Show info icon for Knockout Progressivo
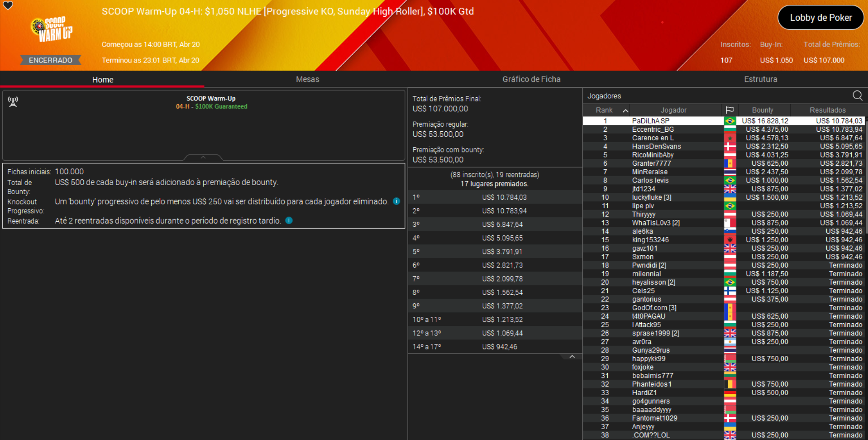Image resolution: width=868 pixels, height=440 pixels. pyautogui.click(x=396, y=201)
